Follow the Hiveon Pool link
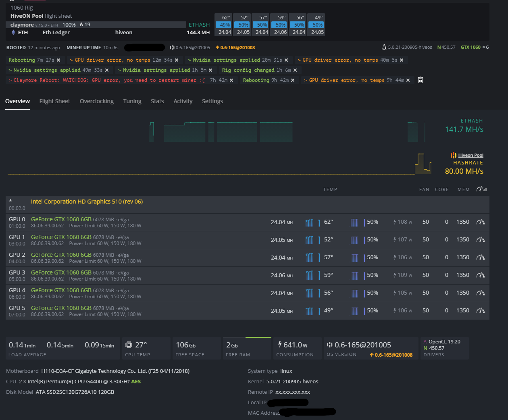Screen dimensions: 508x420 (x=471, y=155)
